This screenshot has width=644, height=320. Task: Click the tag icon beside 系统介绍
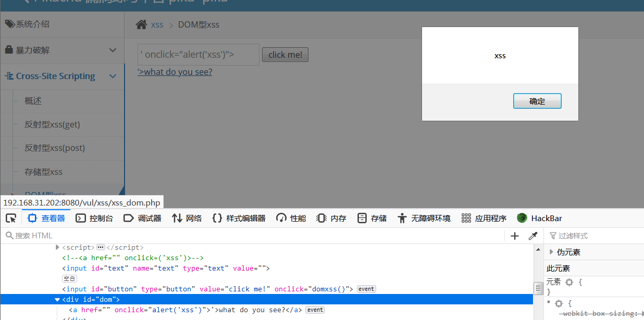coord(10,24)
